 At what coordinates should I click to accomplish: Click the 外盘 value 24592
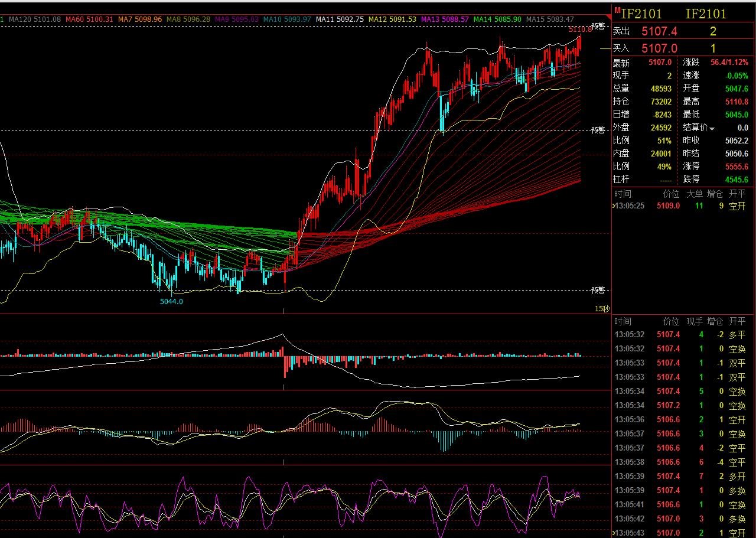[x=661, y=128]
